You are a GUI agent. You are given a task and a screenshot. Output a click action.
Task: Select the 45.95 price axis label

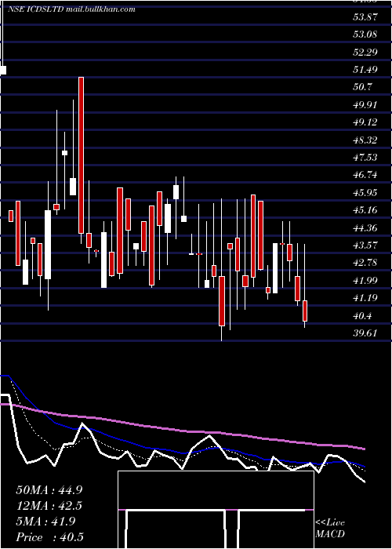pos(365,192)
